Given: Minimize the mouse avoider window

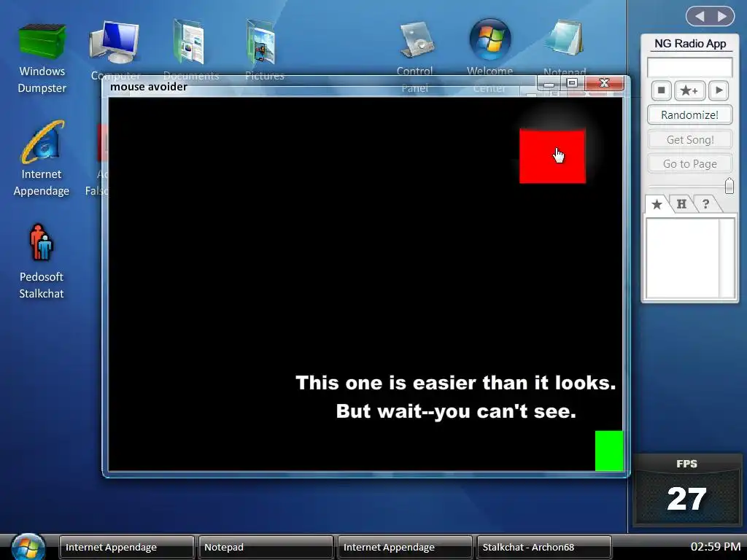Looking at the screenshot, I should [x=549, y=83].
